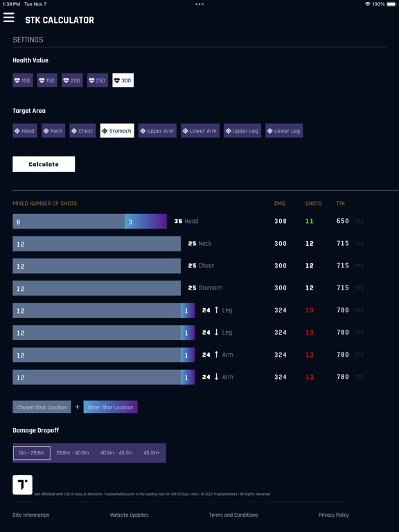Click the 650 TTK value for Head
This screenshot has width=399, height=532.
343,221
